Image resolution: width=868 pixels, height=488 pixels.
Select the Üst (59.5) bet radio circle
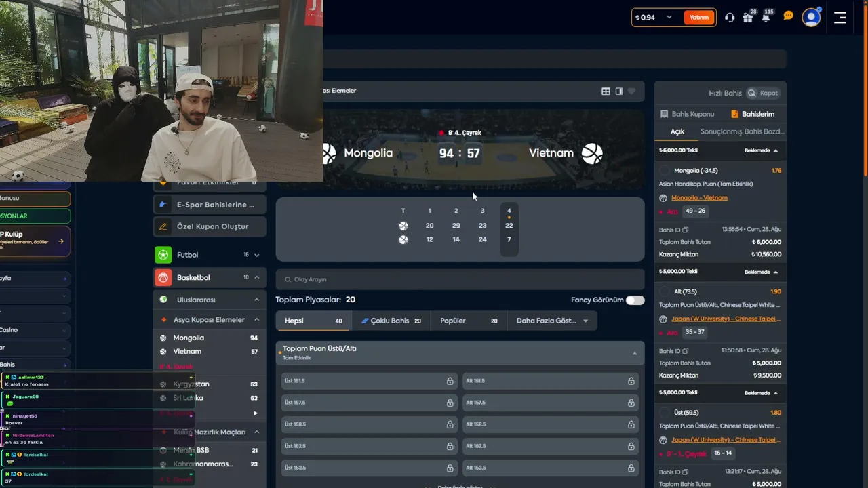pyautogui.click(x=665, y=412)
